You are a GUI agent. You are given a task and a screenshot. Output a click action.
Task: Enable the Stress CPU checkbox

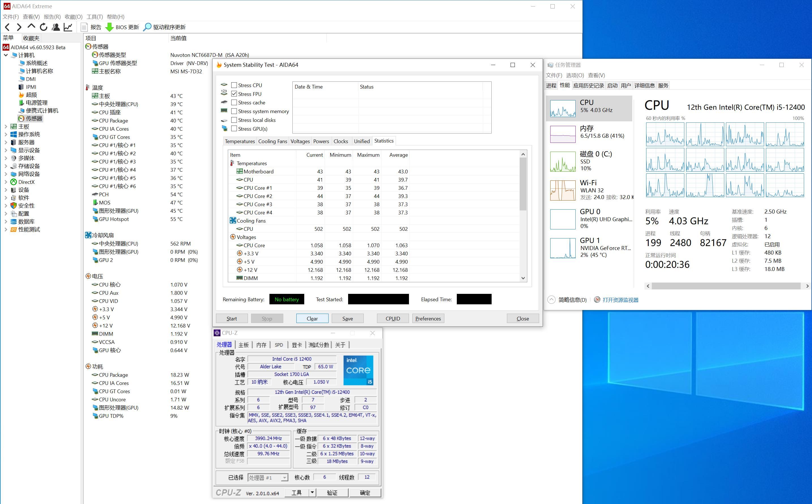pos(234,85)
